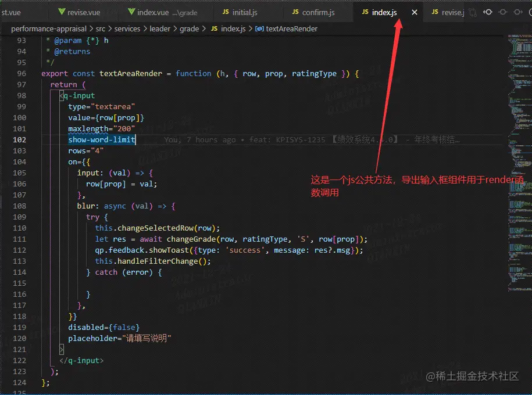Click the rows="4" attribute
Viewport: 532px width, 395px height.
[x=86, y=151]
